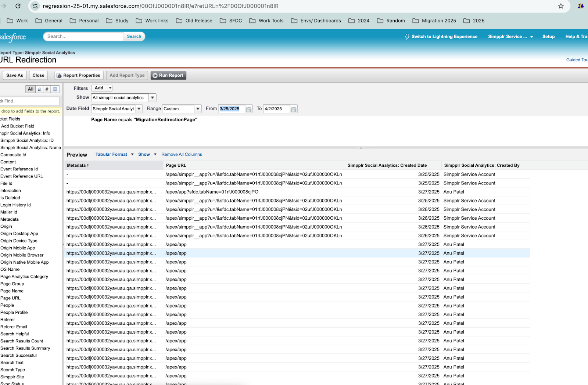Click the address bar URL
The width and height of the screenshot is (588, 385).
pos(161,6)
